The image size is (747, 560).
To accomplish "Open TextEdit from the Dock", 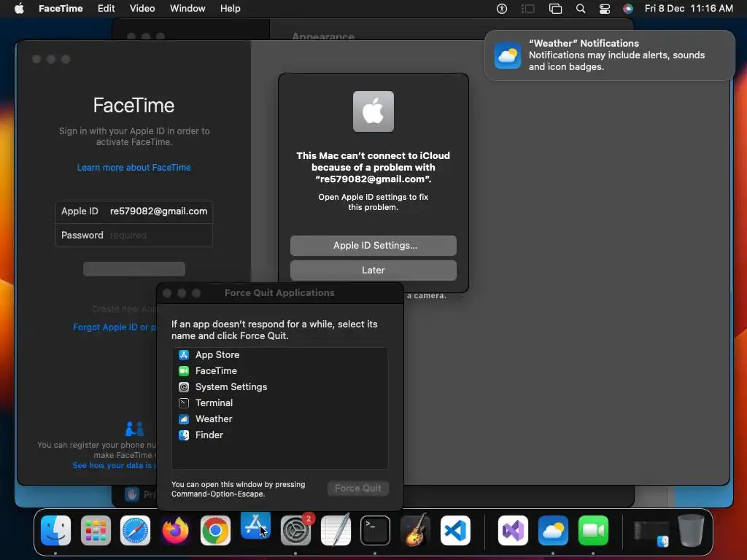I will click(336, 530).
